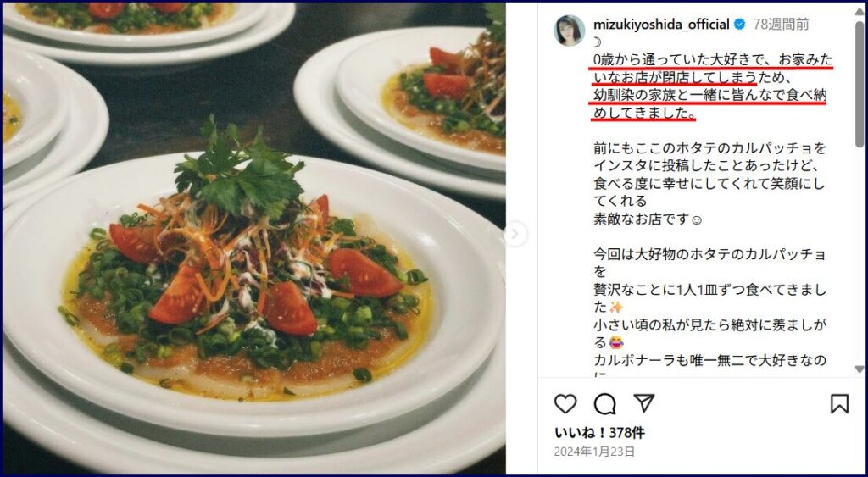Click the smiley face after 素敵なお店です
868x477 pixels.
[x=698, y=220]
